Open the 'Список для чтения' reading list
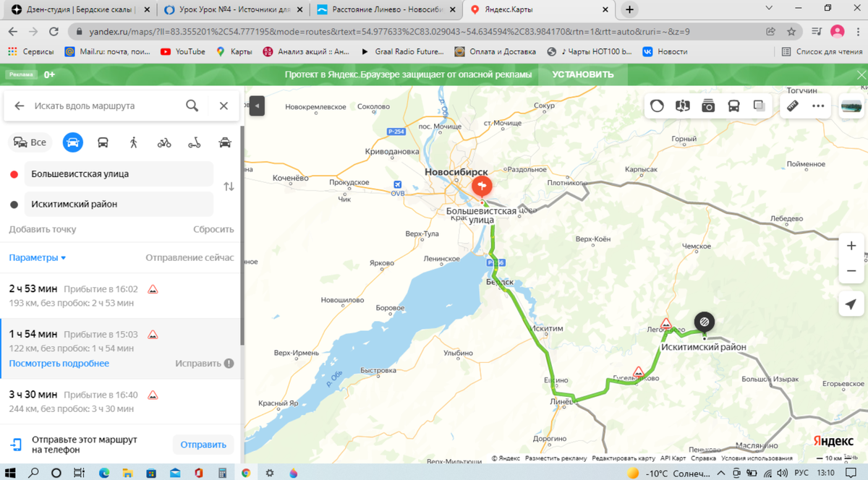The width and height of the screenshot is (868, 480). click(x=822, y=52)
